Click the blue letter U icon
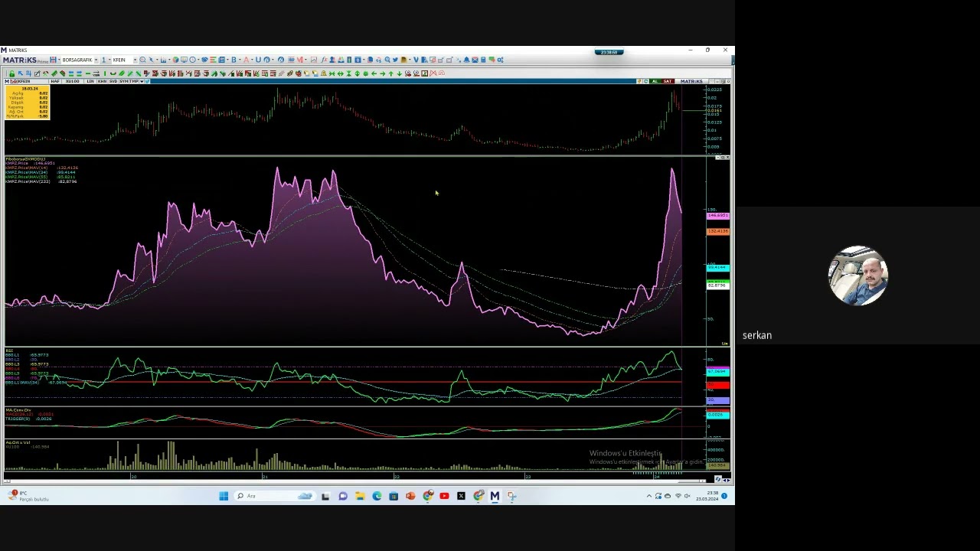Image resolution: width=980 pixels, height=551 pixels. tap(258, 60)
